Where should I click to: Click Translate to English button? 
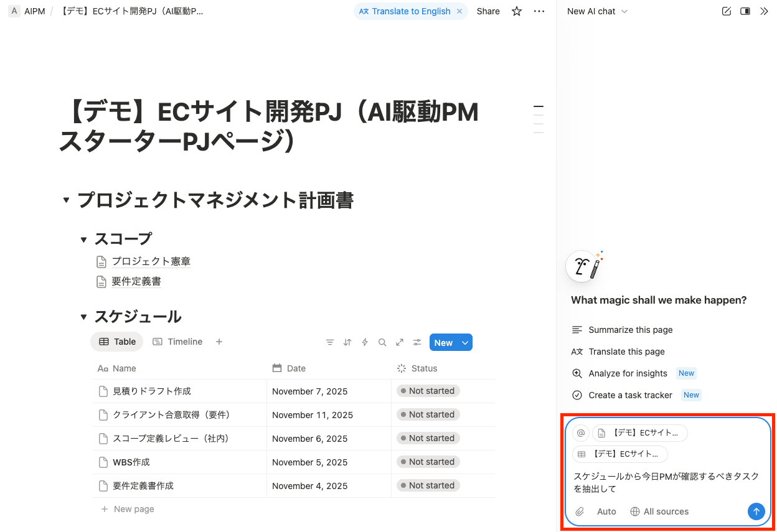(x=405, y=11)
